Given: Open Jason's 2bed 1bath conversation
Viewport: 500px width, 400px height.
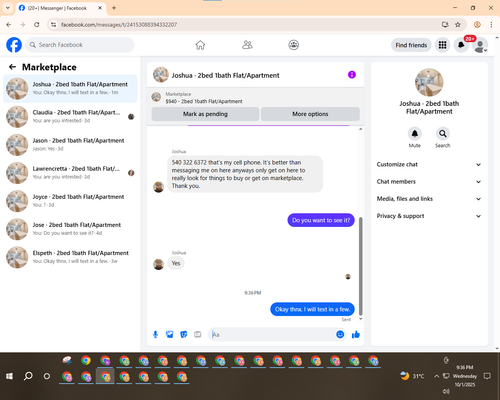Looking at the screenshot, I should click(70, 145).
